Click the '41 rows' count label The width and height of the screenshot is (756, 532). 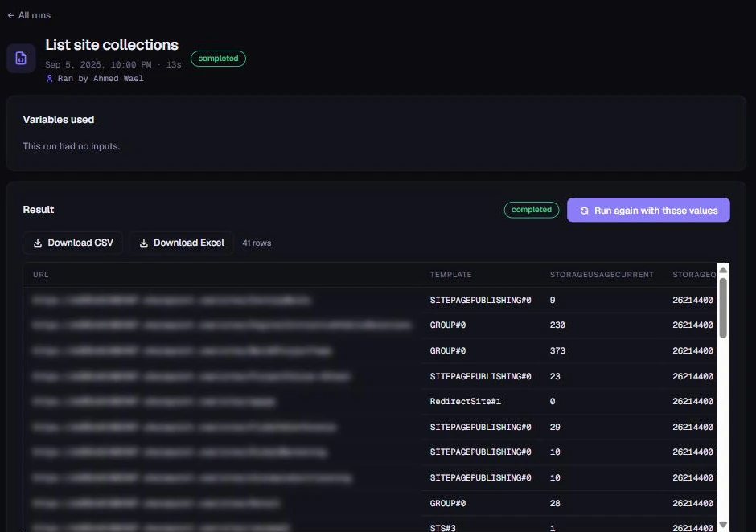point(257,243)
